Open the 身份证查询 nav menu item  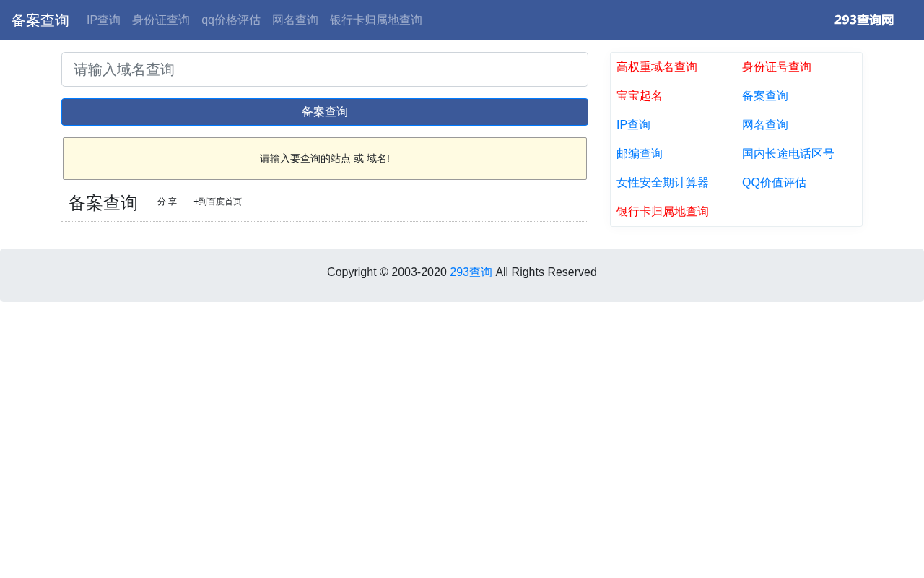click(x=161, y=20)
